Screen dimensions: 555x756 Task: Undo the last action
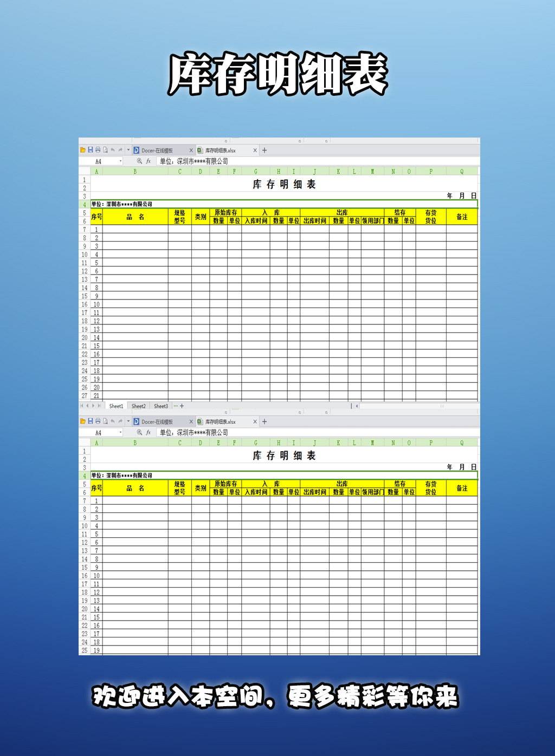pos(112,151)
